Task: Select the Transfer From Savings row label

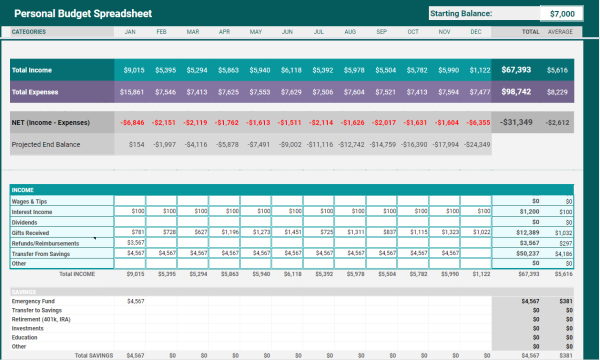Action: pyautogui.click(x=62, y=254)
